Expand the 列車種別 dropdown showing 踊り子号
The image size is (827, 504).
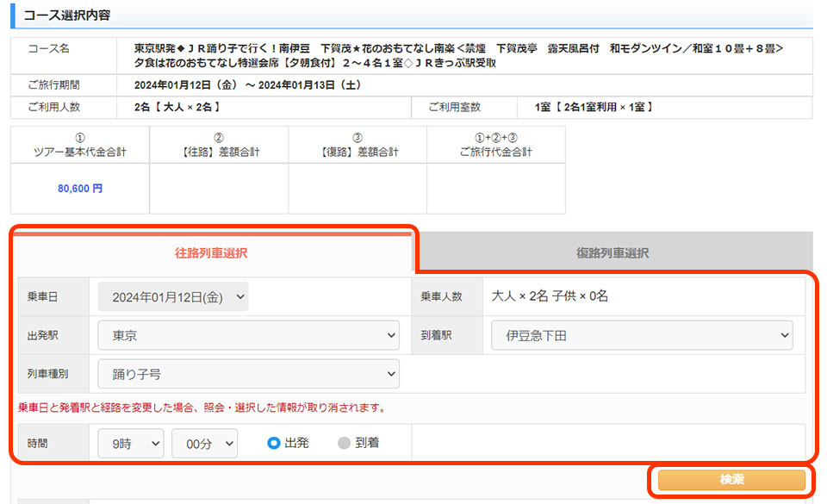click(x=248, y=374)
